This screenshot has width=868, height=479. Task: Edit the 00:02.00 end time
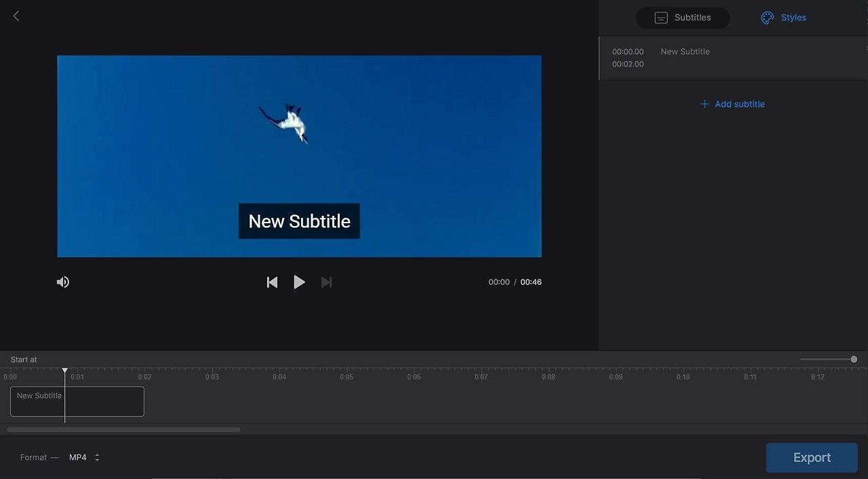pyautogui.click(x=628, y=64)
